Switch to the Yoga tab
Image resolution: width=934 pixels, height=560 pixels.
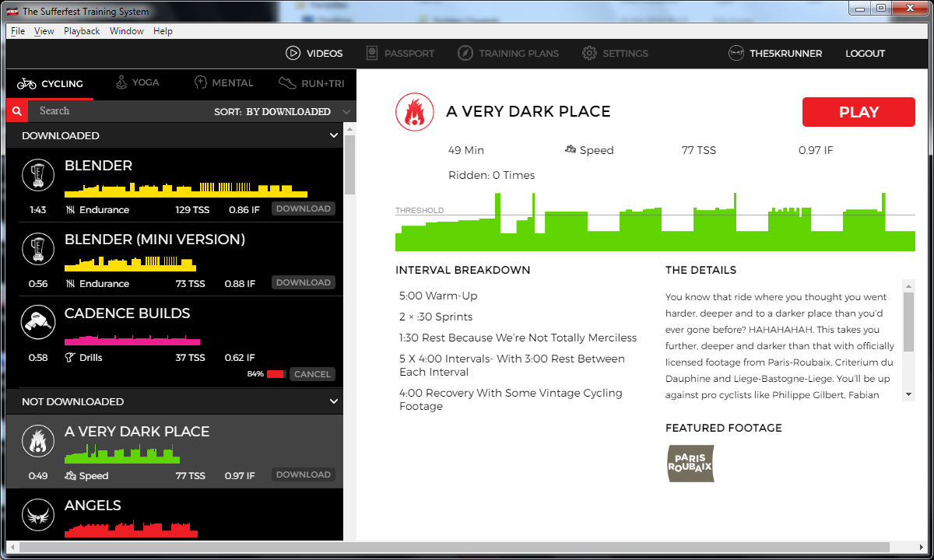point(137,82)
